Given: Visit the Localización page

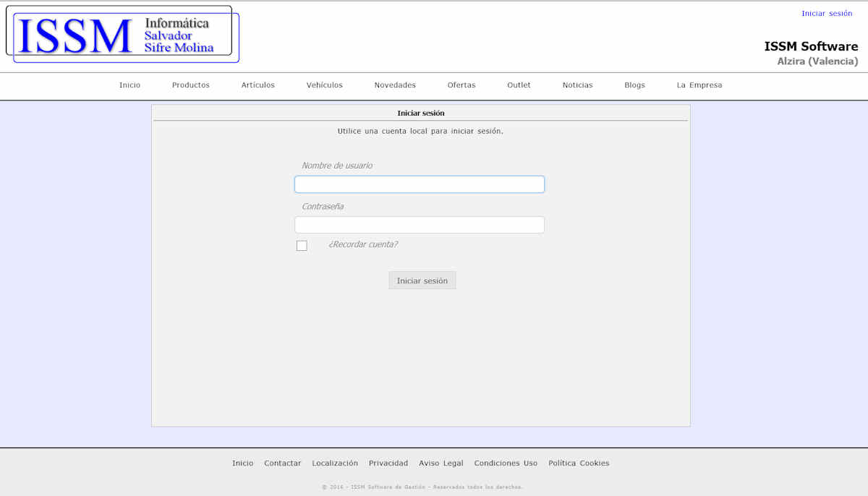Looking at the screenshot, I should (x=335, y=463).
